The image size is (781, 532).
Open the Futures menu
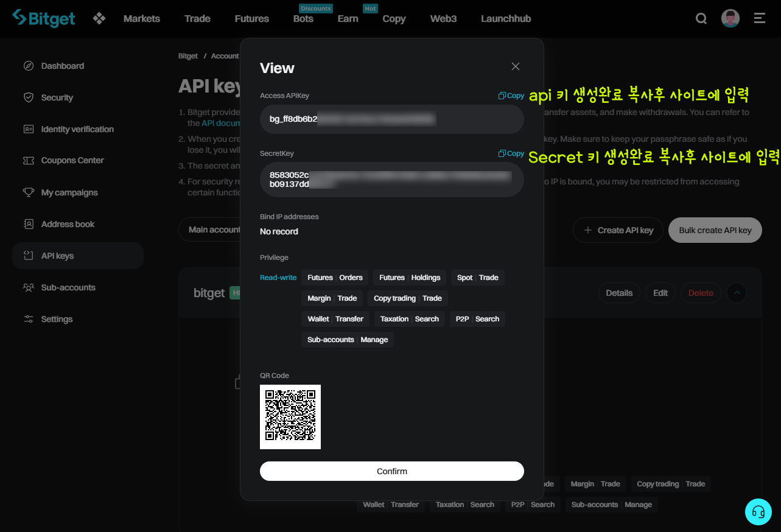(252, 19)
